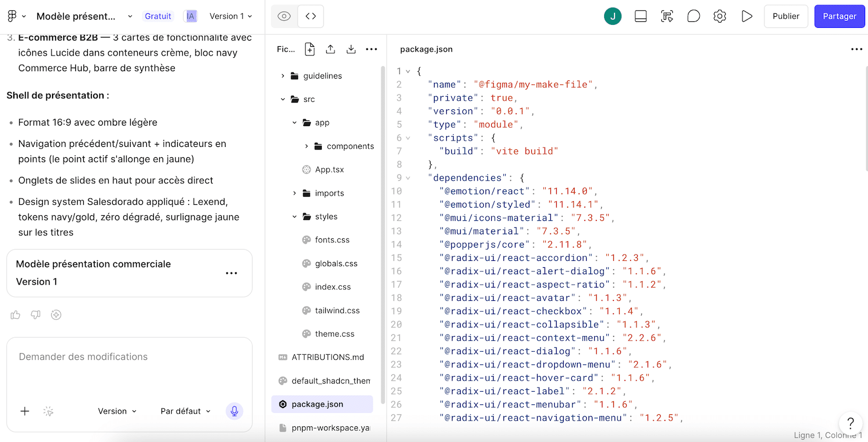The width and height of the screenshot is (868, 442).
Task: Open App.tsx in the file tree
Action: [x=329, y=170]
